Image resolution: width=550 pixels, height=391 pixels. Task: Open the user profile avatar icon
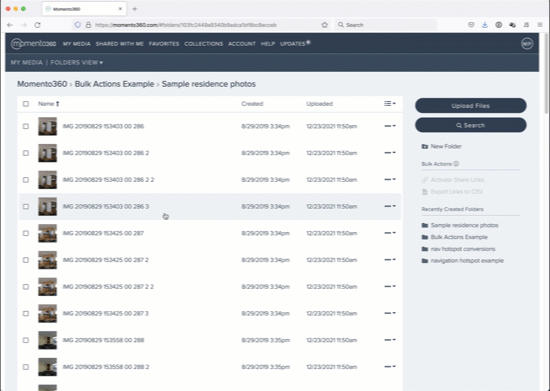pos(527,43)
